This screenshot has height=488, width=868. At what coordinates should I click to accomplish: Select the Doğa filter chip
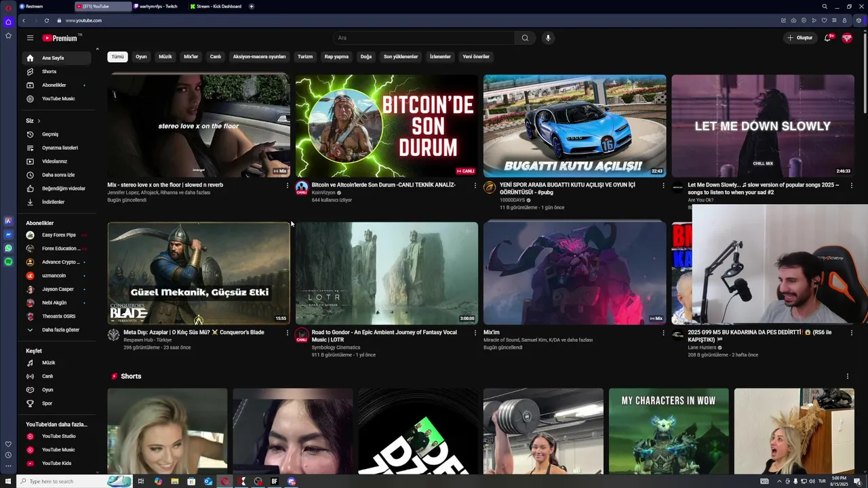(x=366, y=57)
